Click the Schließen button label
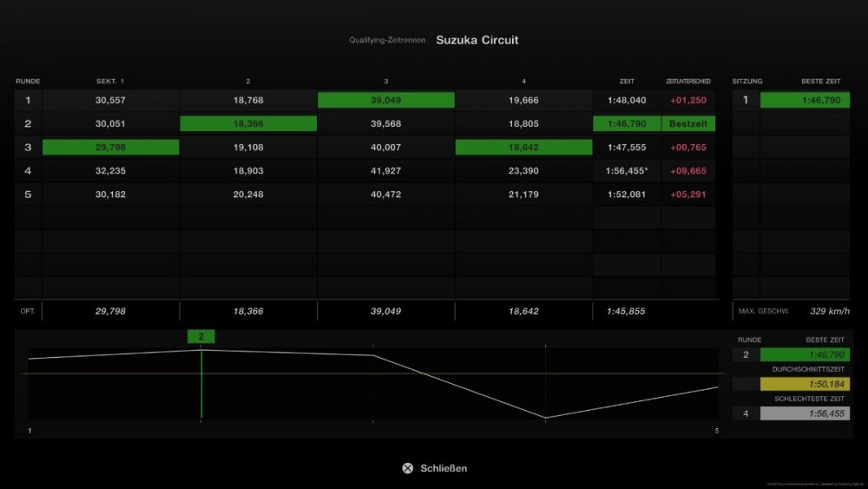Screen dimensions: 868x489 click(444, 468)
